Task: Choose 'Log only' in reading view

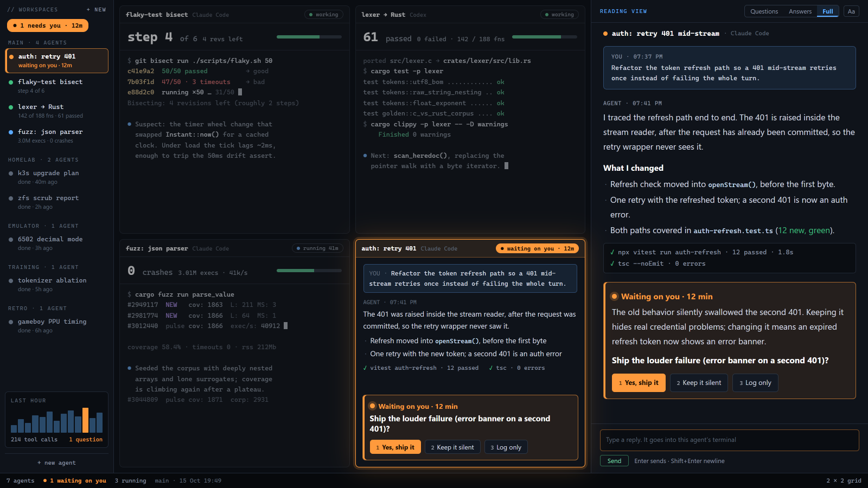Action: [x=755, y=383]
